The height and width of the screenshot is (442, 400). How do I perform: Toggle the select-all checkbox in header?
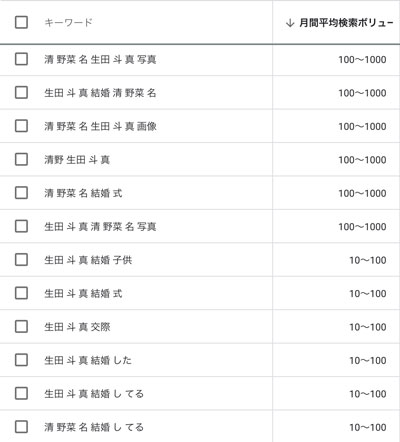(x=21, y=22)
